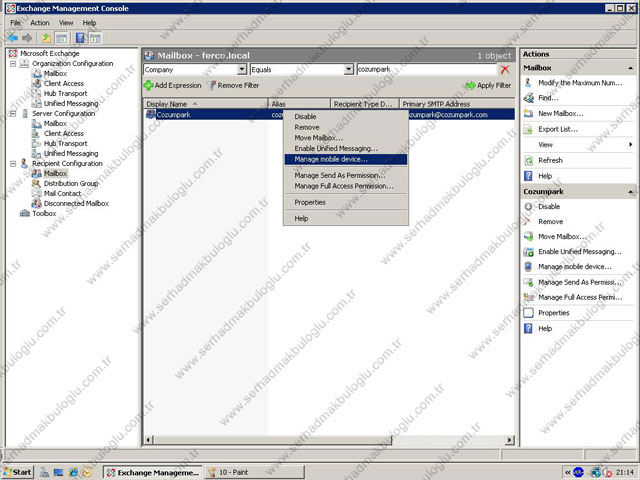Click Remove icon under Cozumpark actions
Image resolution: width=640 pixels, height=480 pixels.
[x=529, y=222]
